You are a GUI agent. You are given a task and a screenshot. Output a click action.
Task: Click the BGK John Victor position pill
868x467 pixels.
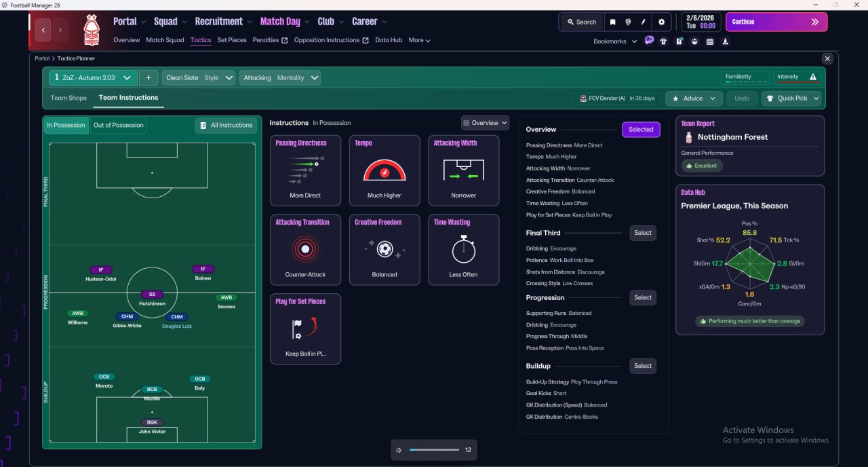point(152,422)
